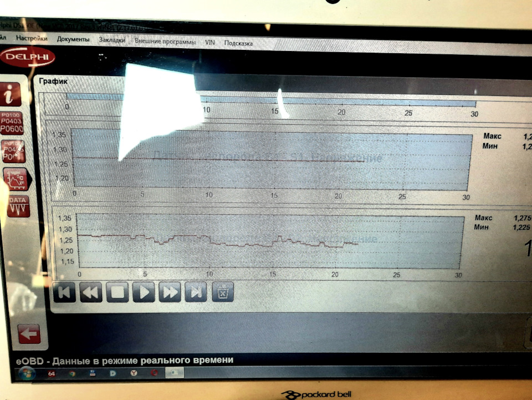Open the Windows Start menu
This screenshot has width=532, height=400.
tap(27, 373)
